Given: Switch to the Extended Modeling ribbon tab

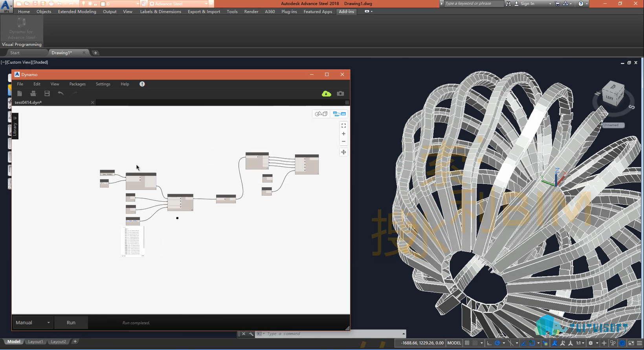Looking at the screenshot, I should pyautogui.click(x=77, y=12).
